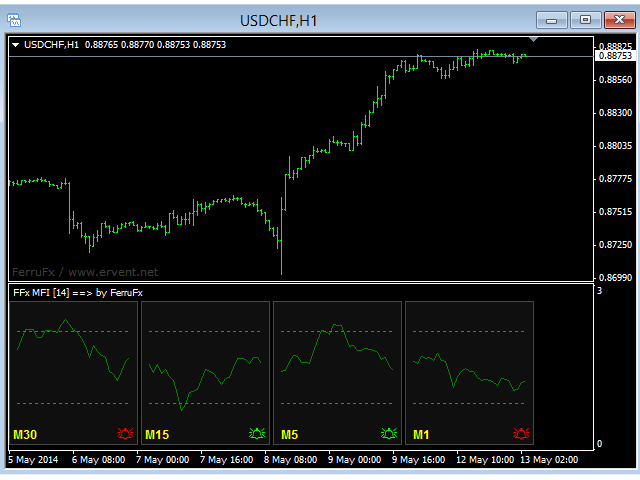Open the M30 MFI mini chart
Viewport: 640px width, 480px height.
point(73,373)
